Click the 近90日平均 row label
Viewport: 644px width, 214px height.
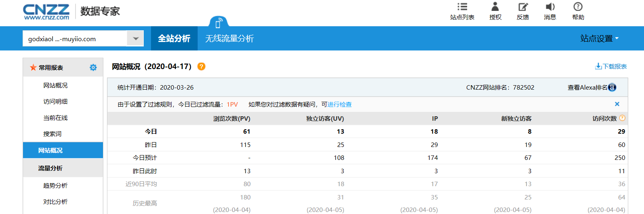click(x=141, y=184)
